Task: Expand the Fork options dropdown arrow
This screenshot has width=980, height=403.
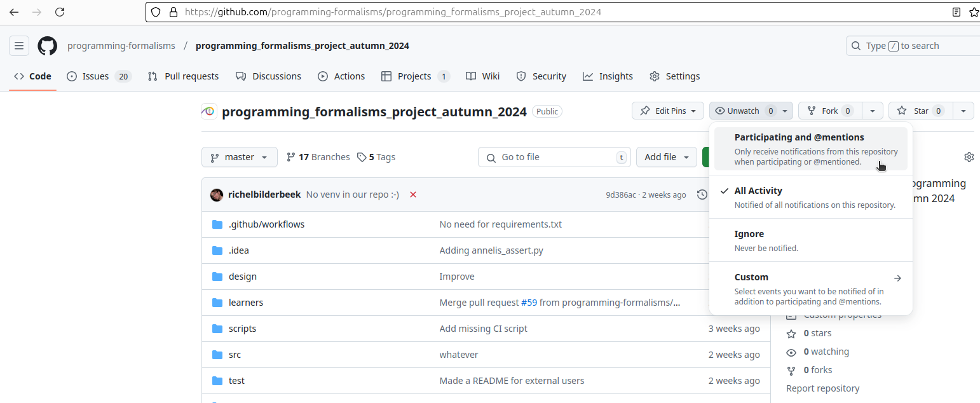Action: click(x=872, y=111)
